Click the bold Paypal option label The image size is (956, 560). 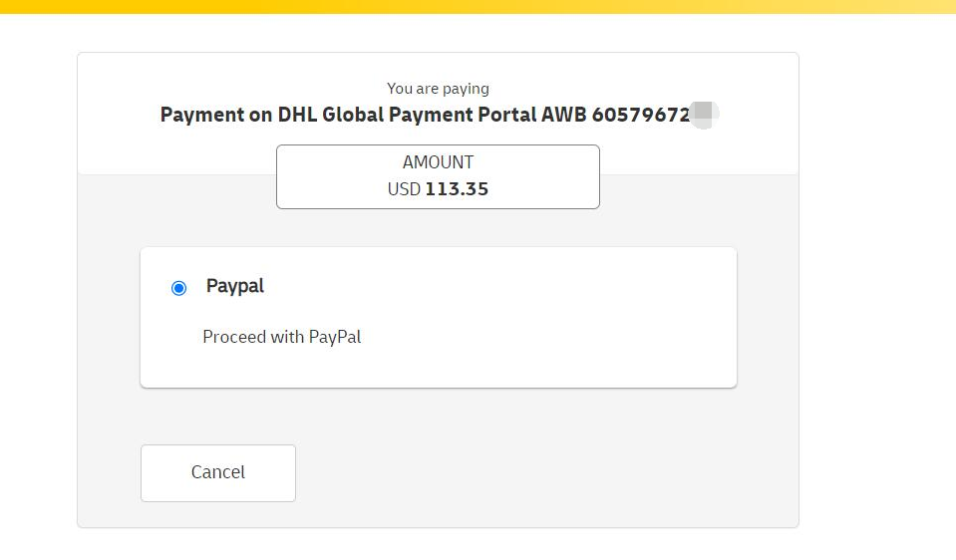pyautogui.click(x=234, y=286)
